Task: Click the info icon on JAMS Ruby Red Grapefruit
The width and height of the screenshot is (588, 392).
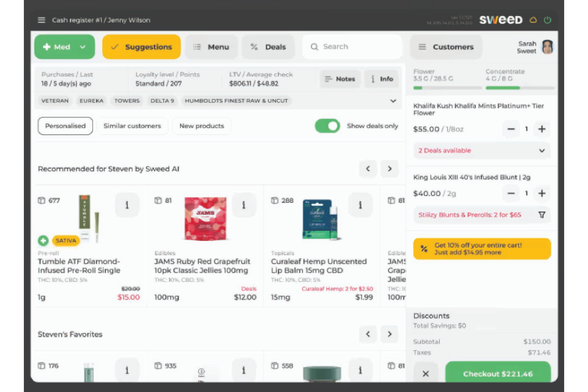Action: (244, 205)
